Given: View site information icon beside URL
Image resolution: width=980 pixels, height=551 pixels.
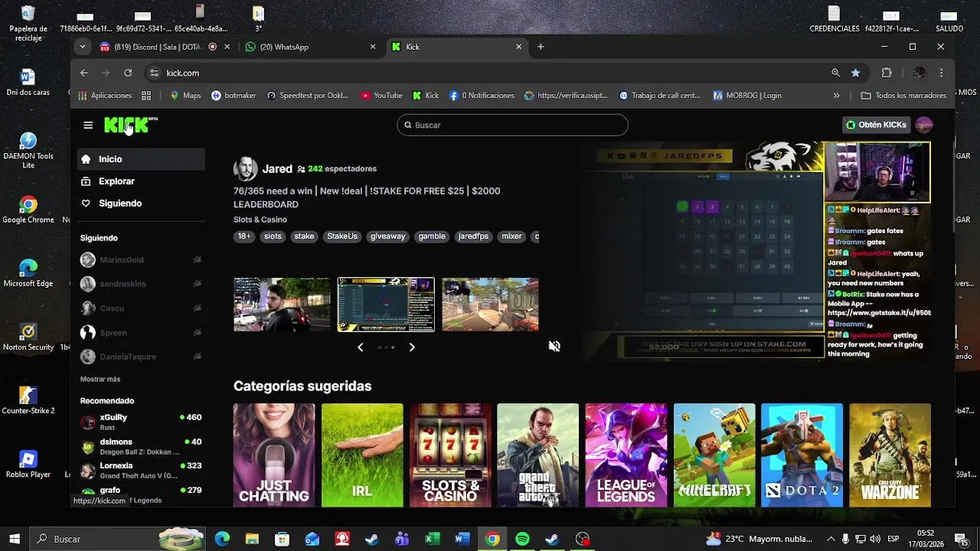Looking at the screenshot, I should (x=154, y=73).
